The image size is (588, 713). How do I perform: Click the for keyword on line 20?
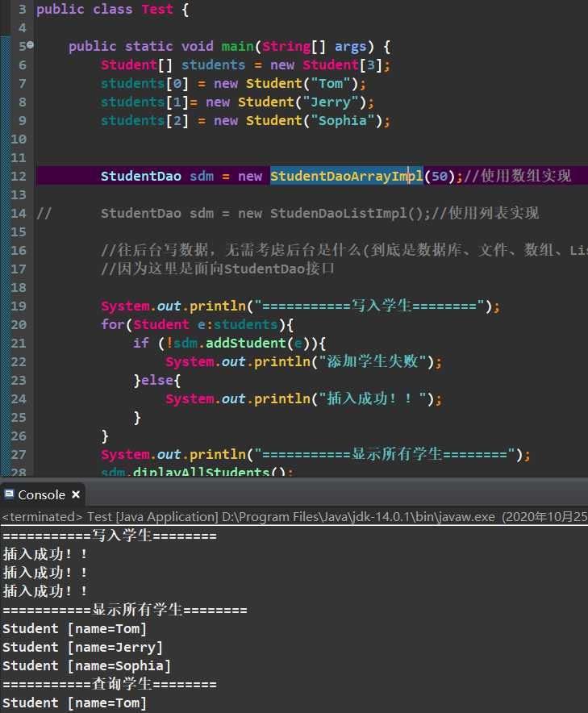tap(112, 325)
